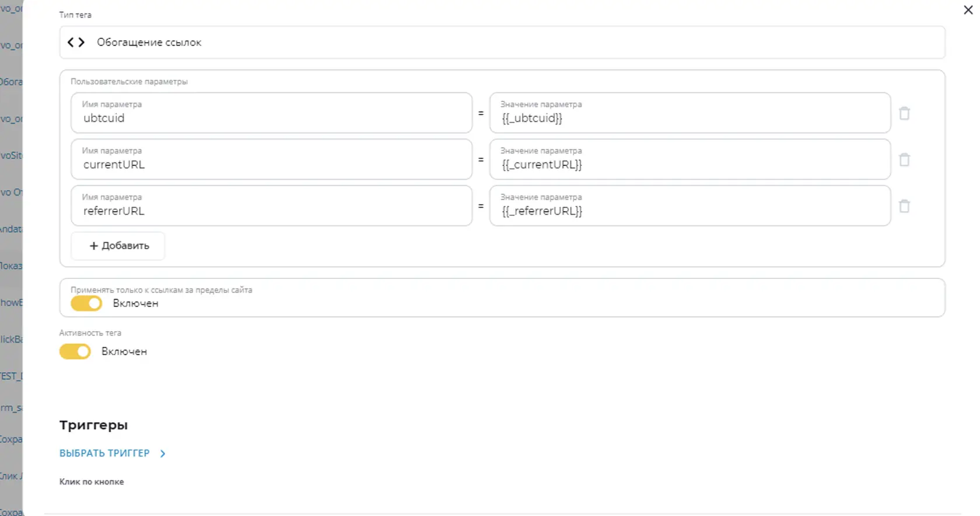Close the tag settings panel
This screenshot has width=980, height=516.
point(968,10)
